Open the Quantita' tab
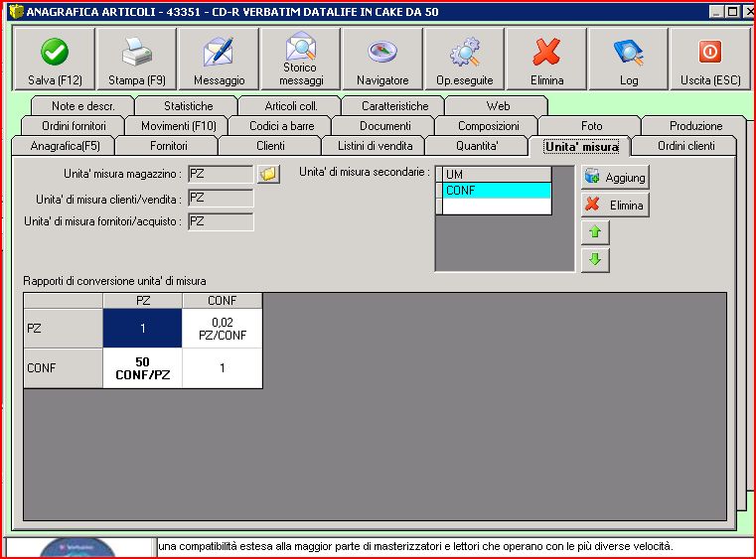Viewport: 756px width, 559px height. [x=477, y=146]
